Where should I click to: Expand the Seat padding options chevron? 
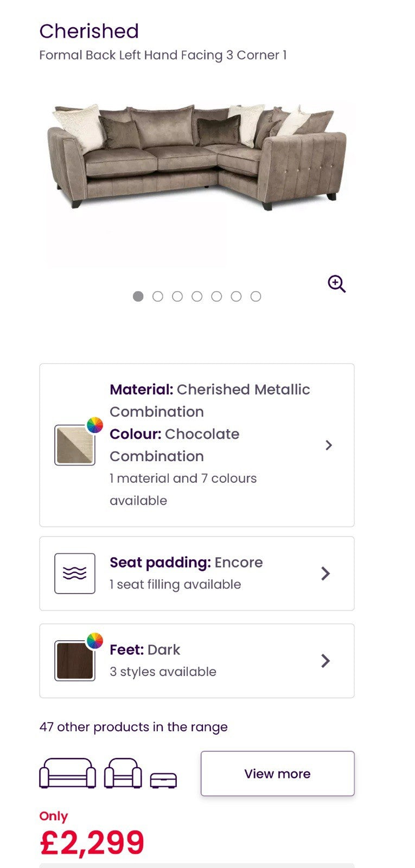pos(325,573)
